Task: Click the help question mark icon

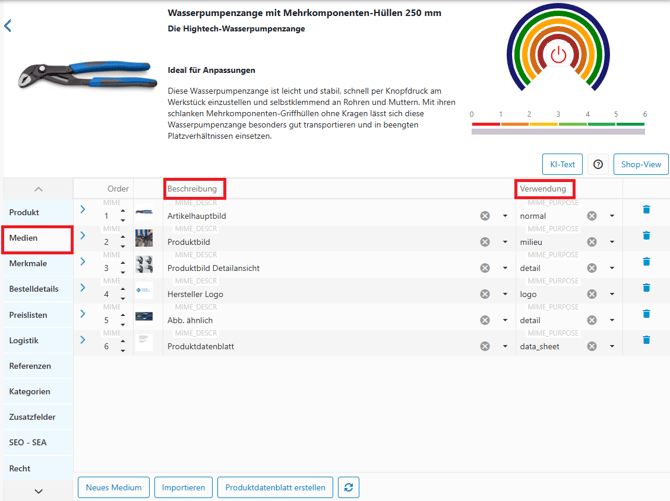Action: [598, 164]
